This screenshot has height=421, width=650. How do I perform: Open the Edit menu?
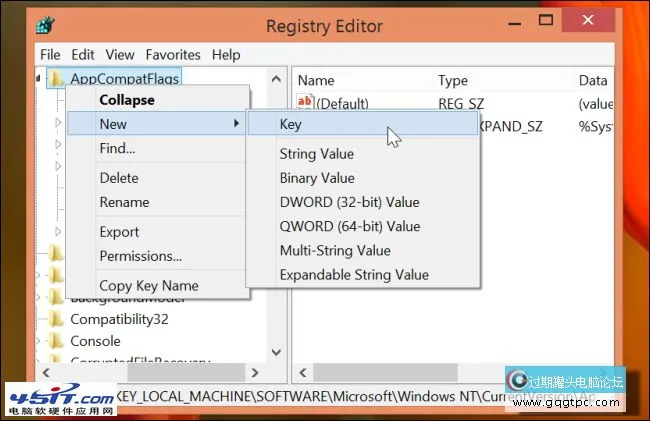pyautogui.click(x=83, y=54)
